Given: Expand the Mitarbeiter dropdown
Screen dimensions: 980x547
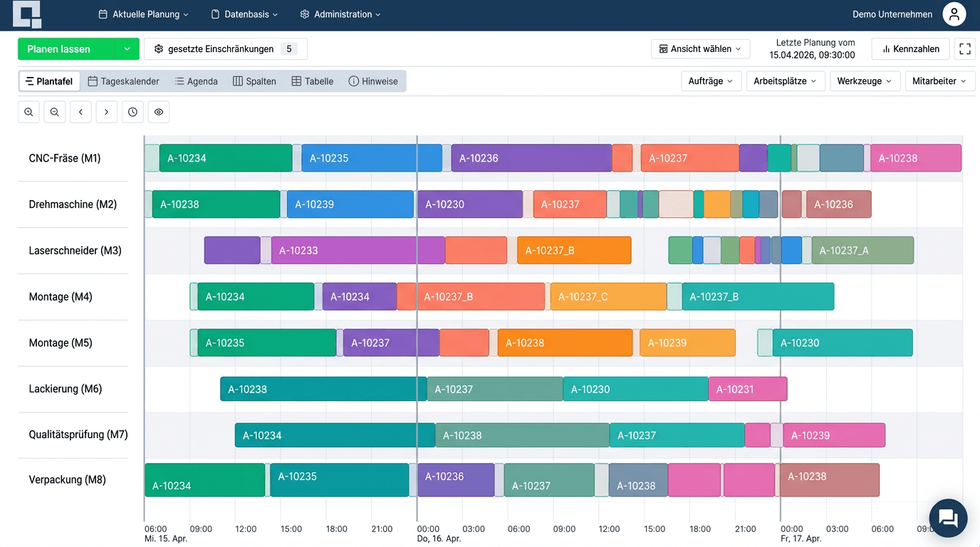Looking at the screenshot, I should coord(940,80).
